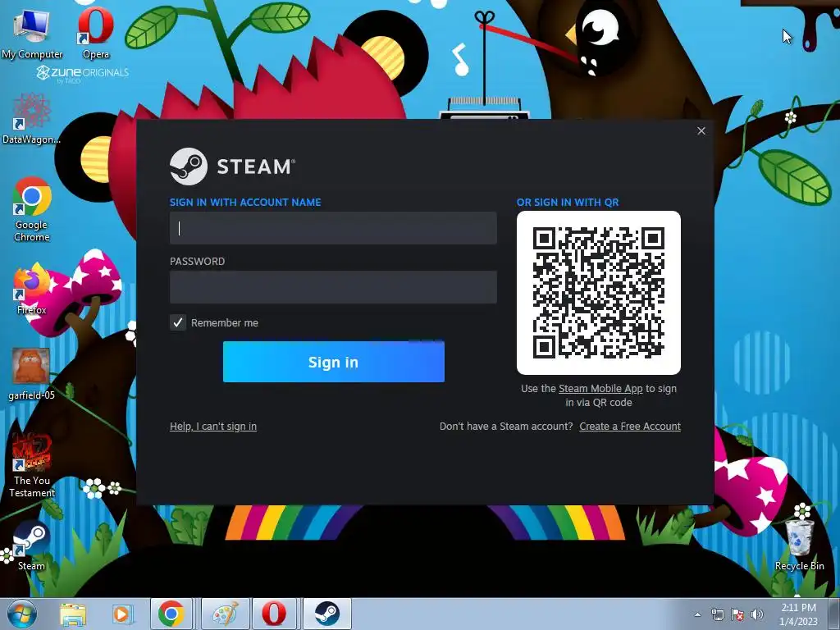Image resolution: width=840 pixels, height=630 pixels.
Task: Show hidden system tray icons
Action: [697, 614]
